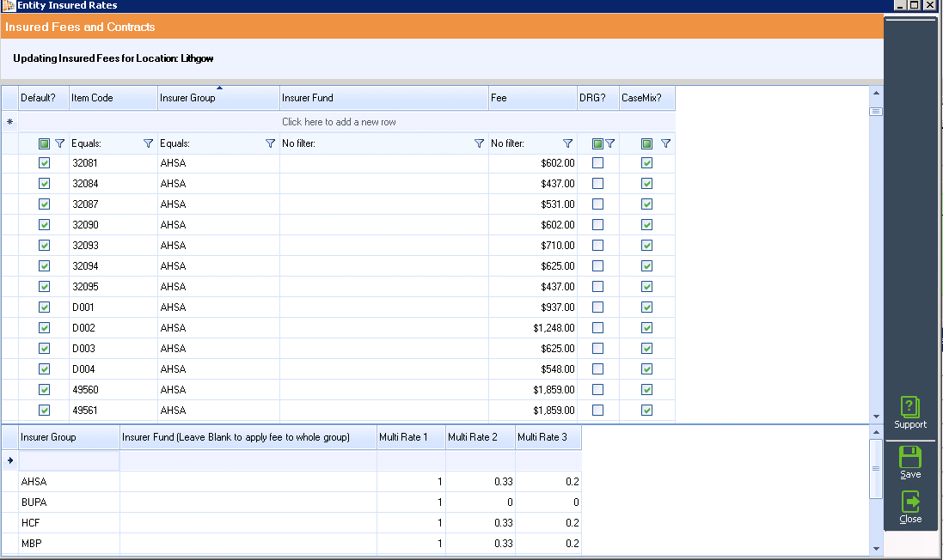Uncheck Default? for item 32081
Image resolution: width=943 pixels, height=560 pixels.
click(44, 163)
